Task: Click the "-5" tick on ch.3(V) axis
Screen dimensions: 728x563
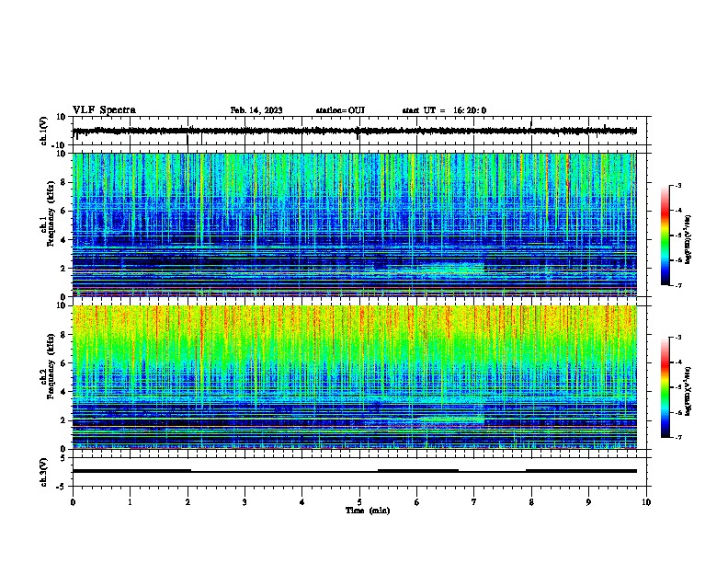Action: 63,487
